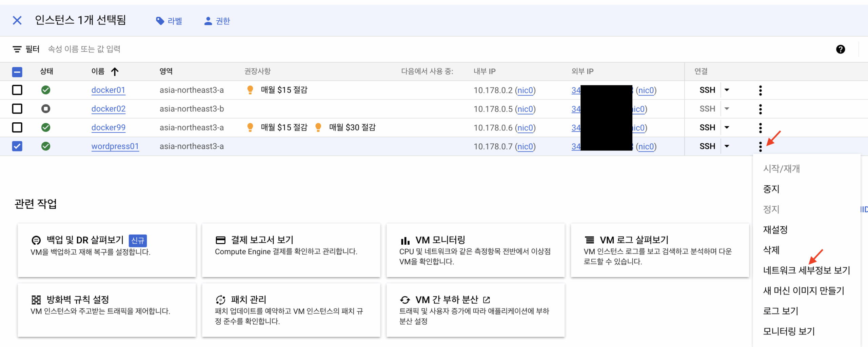
Task: Connect to wordpress01 via SSH button
Action: [x=707, y=146]
